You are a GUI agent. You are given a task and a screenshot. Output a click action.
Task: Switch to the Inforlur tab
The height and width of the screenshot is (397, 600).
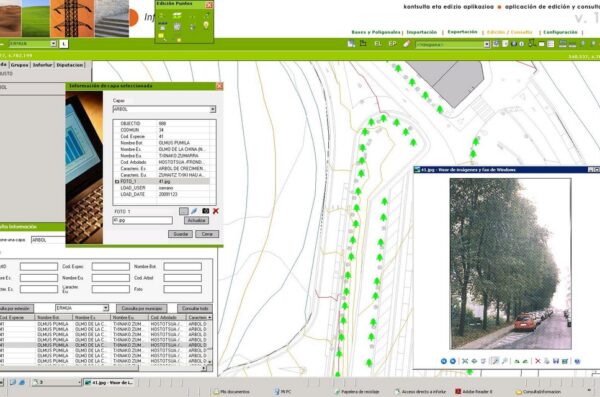click(42, 65)
